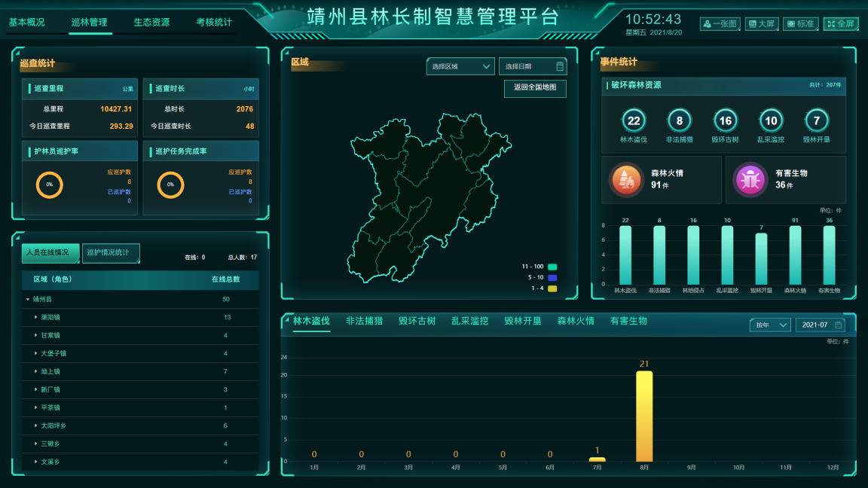Switch to the 生态资源 top navigation tab

point(151,23)
